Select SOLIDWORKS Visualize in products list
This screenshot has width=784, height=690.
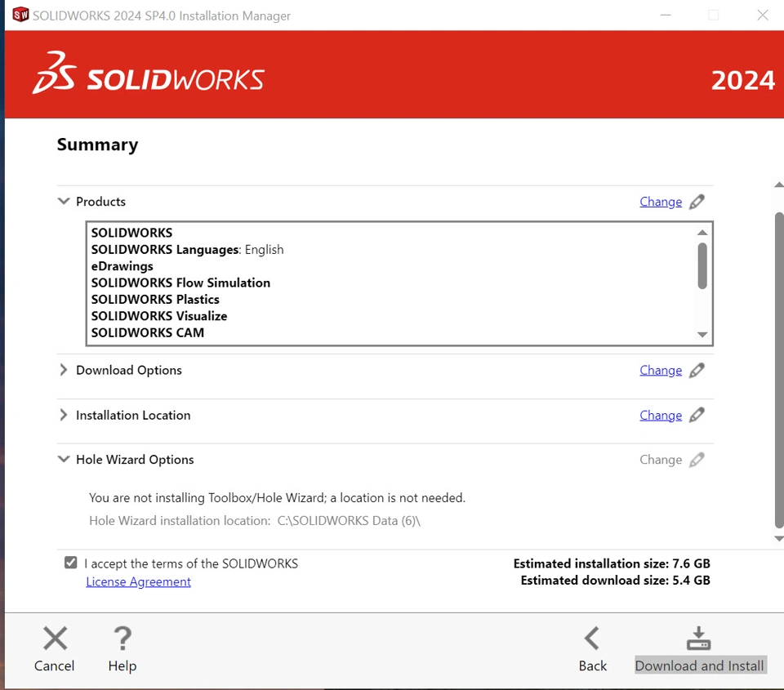coord(159,315)
